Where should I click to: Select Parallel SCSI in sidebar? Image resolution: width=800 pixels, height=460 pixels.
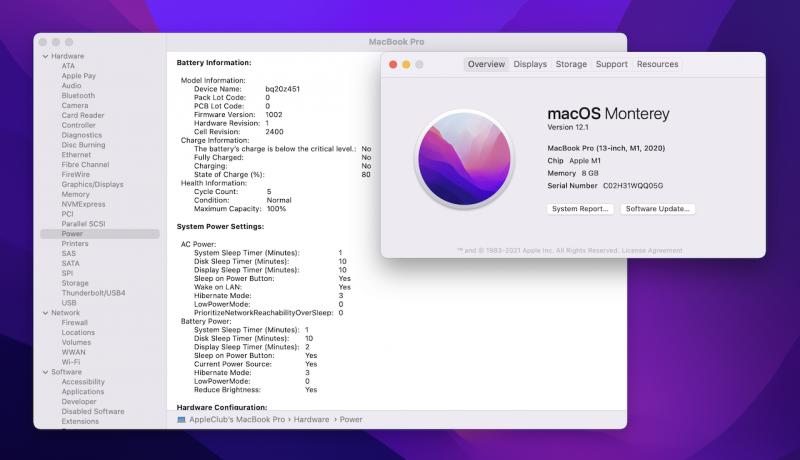tap(83, 224)
